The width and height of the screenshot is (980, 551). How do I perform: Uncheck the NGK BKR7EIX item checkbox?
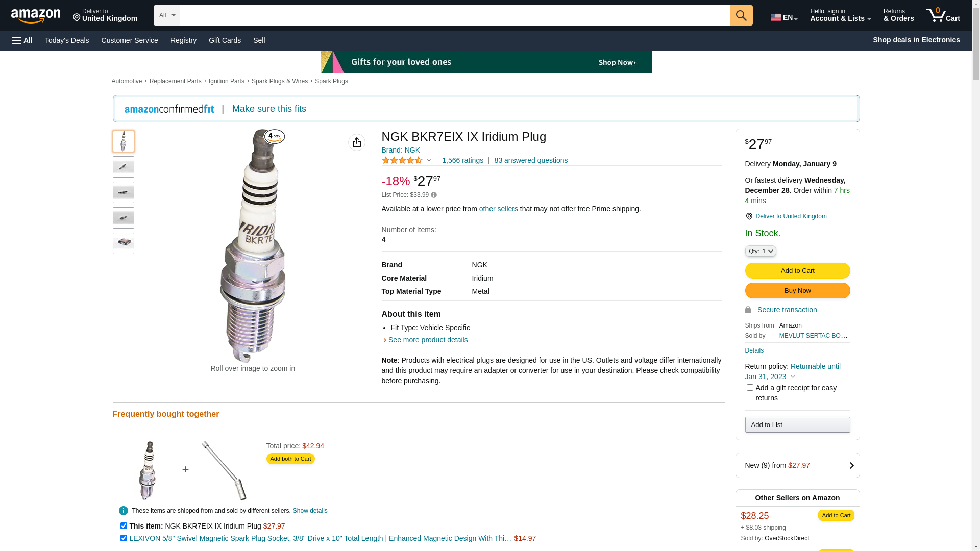coord(124,525)
